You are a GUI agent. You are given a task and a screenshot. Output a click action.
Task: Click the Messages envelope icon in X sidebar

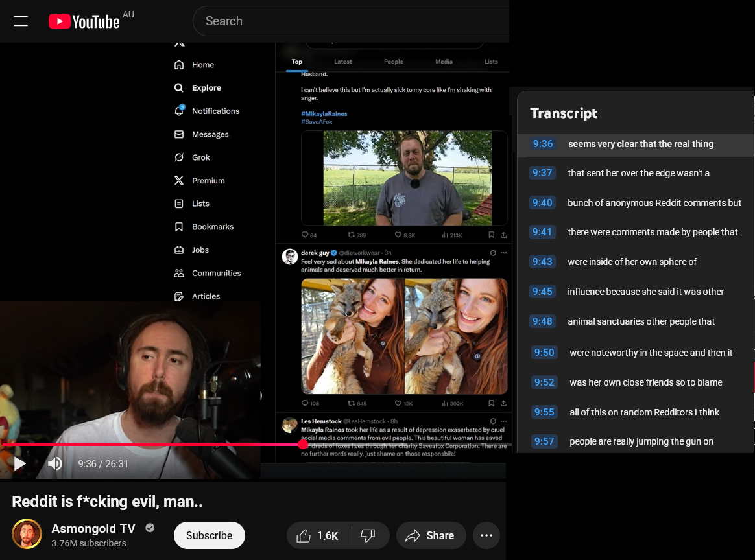tap(179, 134)
